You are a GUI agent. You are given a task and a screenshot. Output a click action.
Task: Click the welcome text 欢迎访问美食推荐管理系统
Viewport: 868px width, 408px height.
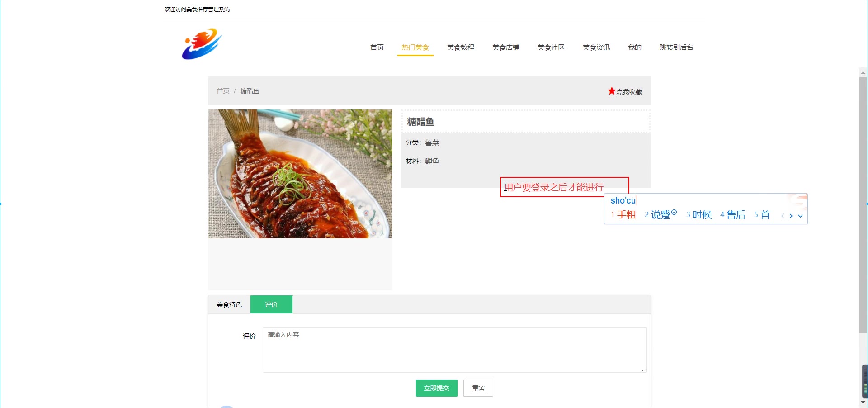click(198, 9)
